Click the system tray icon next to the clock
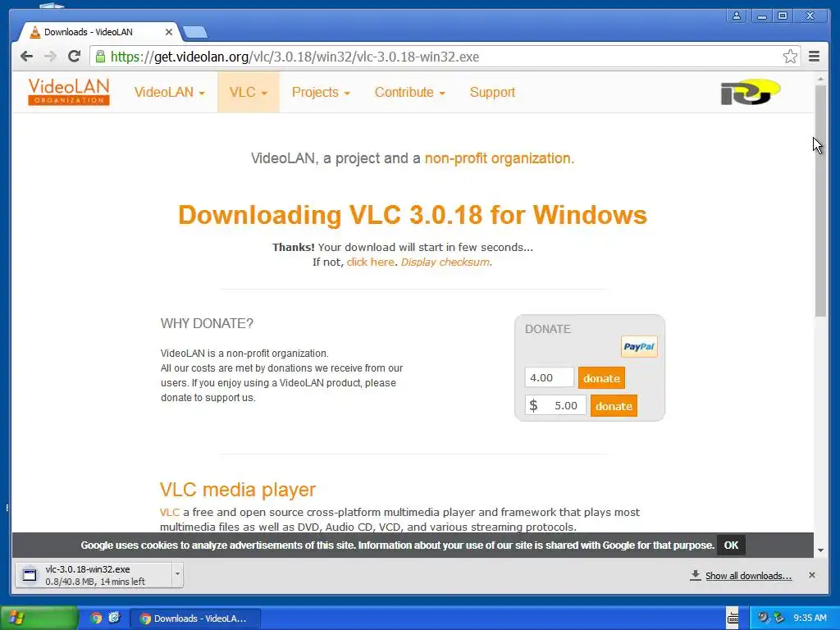Image resolution: width=840 pixels, height=630 pixels. (x=779, y=618)
